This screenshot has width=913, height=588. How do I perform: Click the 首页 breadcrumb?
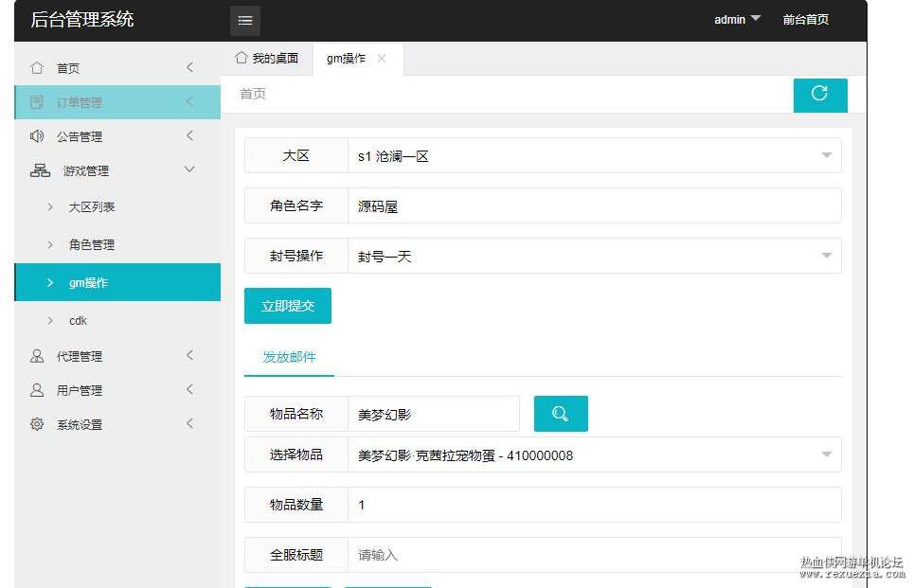pyautogui.click(x=253, y=94)
